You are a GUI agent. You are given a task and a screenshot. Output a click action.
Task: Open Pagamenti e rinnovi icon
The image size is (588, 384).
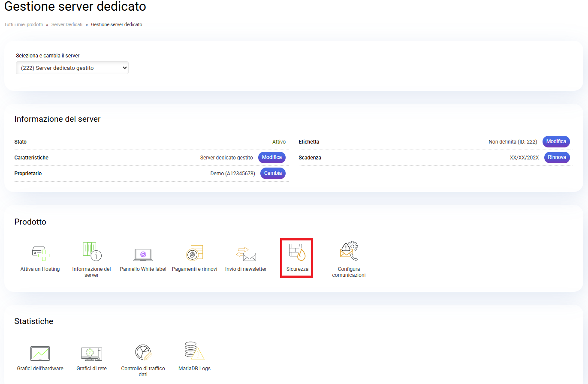click(194, 253)
